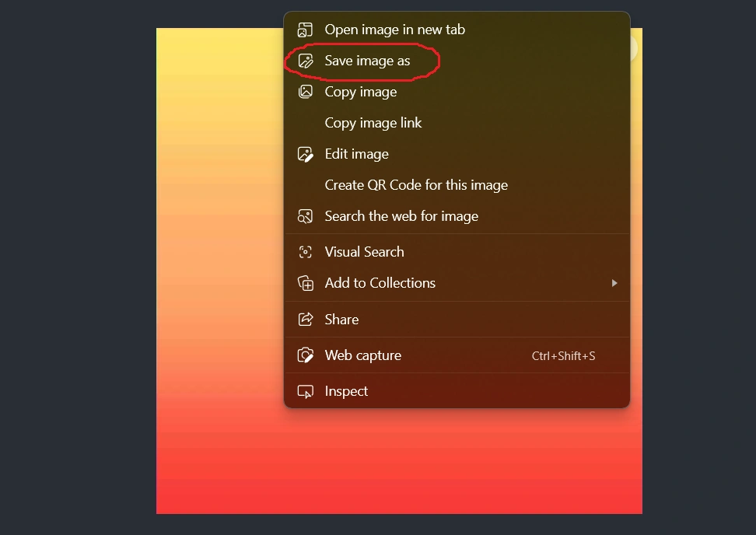Select Visual Search
756x535 pixels.
364,251
